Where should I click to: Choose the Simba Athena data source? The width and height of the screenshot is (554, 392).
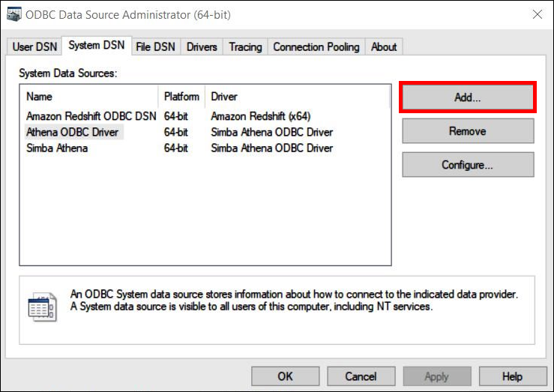coord(57,148)
